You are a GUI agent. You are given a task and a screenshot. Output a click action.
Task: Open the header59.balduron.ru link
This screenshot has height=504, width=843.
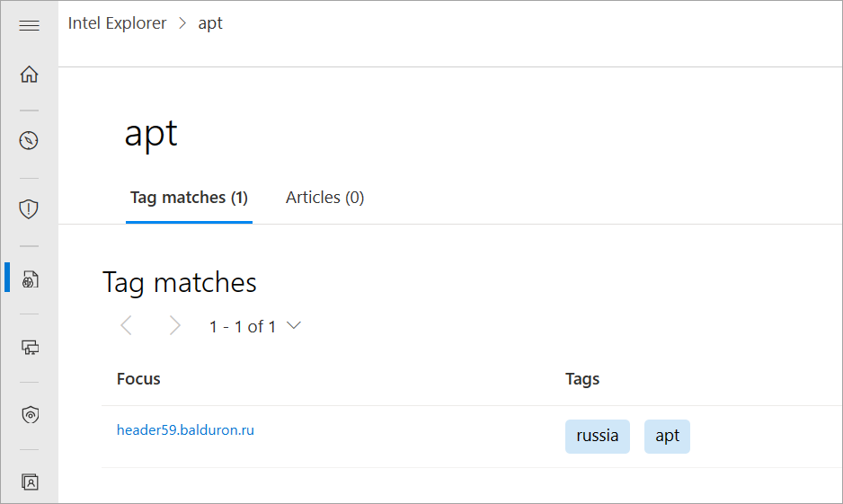point(185,429)
